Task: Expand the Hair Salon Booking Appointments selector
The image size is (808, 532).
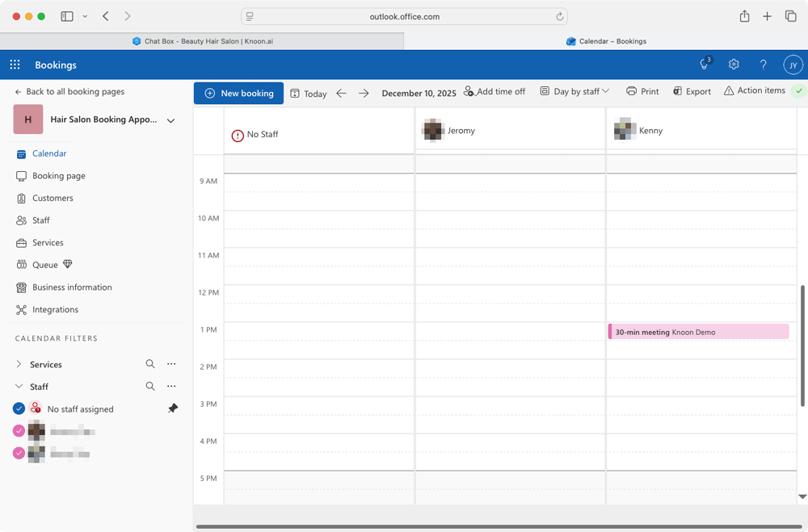Action: pos(170,119)
